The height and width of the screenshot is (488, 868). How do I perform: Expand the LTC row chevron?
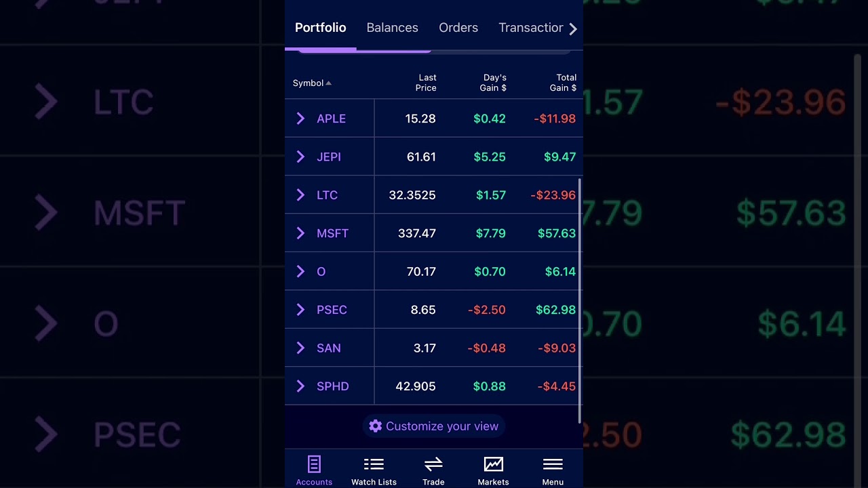(x=300, y=195)
